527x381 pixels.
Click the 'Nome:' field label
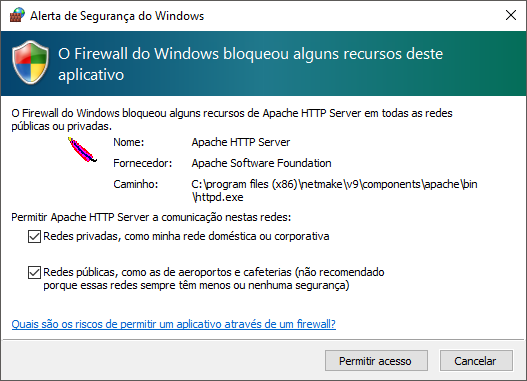[x=128, y=142]
